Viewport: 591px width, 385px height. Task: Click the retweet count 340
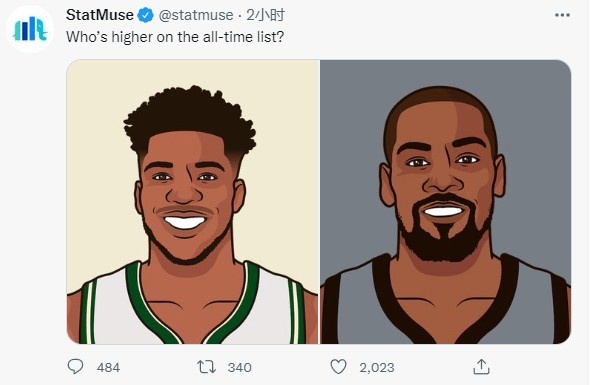(239, 367)
